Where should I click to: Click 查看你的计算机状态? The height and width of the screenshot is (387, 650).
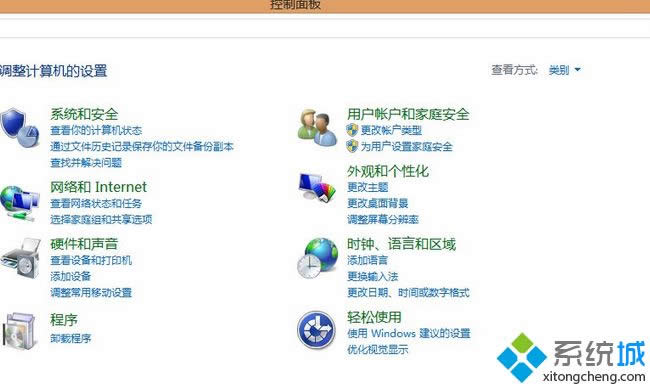[x=96, y=131]
